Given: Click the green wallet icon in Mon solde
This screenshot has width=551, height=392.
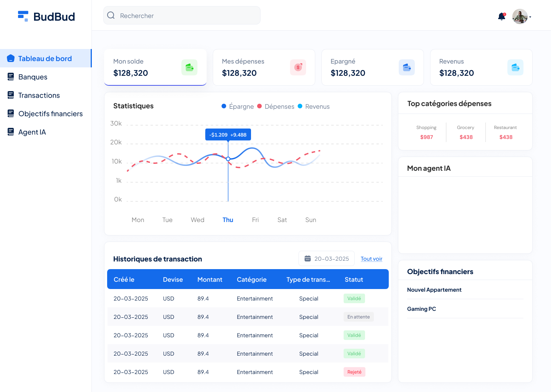Looking at the screenshot, I should (189, 67).
